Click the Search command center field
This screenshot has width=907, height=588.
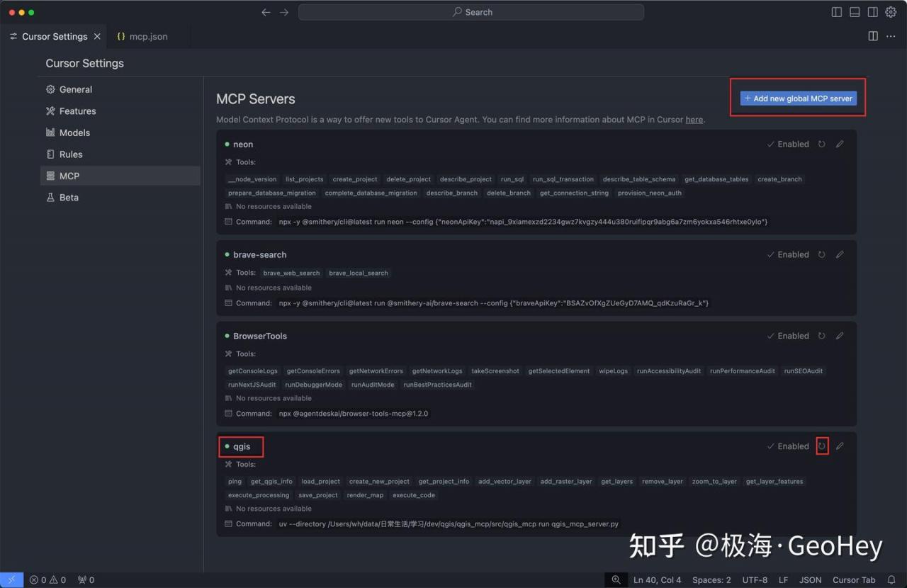click(x=471, y=12)
